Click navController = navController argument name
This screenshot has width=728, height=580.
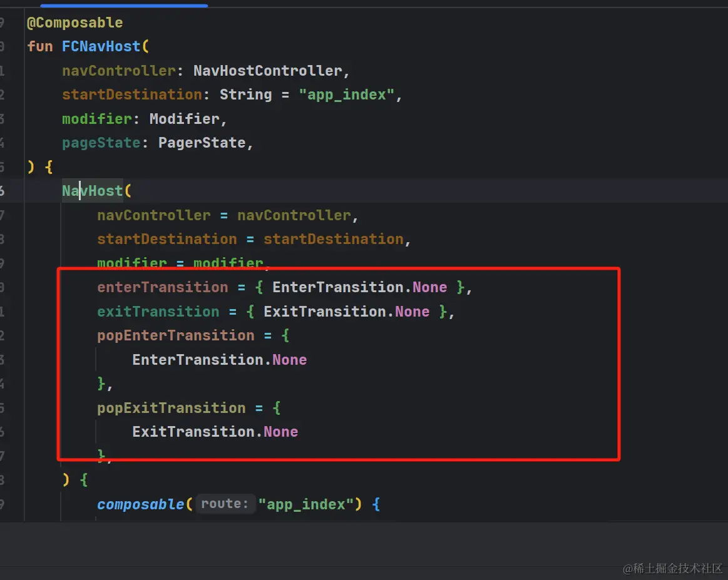coord(154,215)
